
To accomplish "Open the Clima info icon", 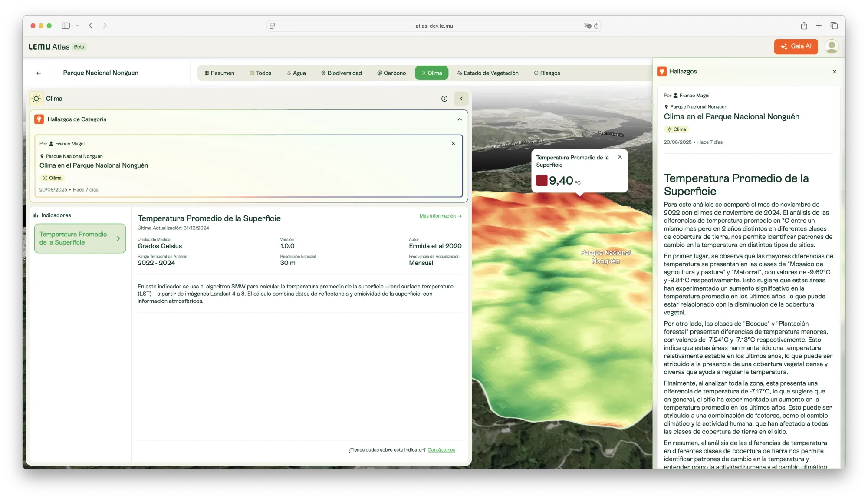I will coord(444,99).
